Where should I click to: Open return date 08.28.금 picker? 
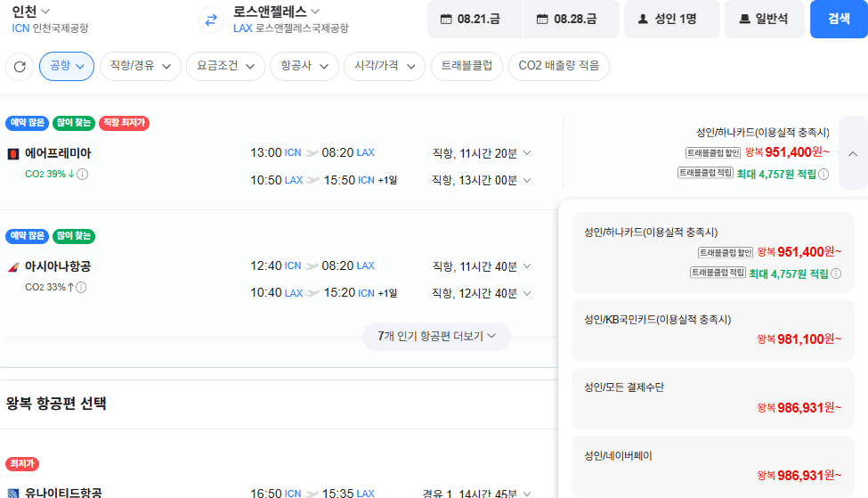click(572, 20)
